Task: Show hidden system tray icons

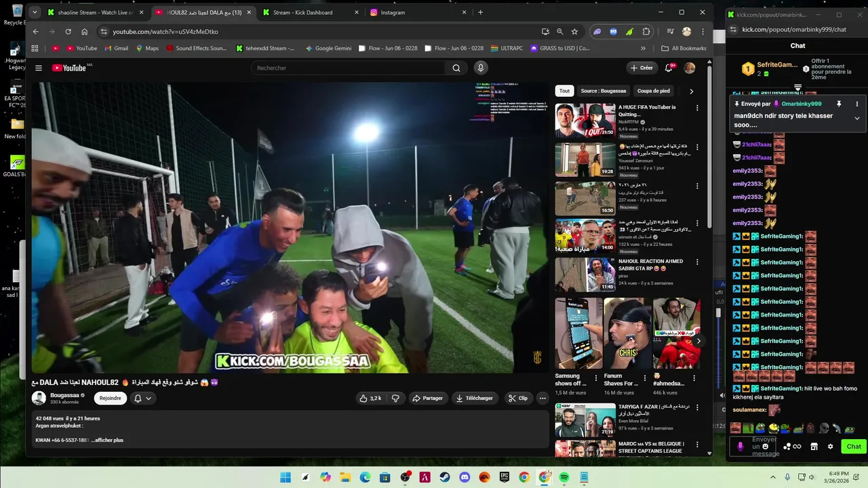Action: click(773, 477)
